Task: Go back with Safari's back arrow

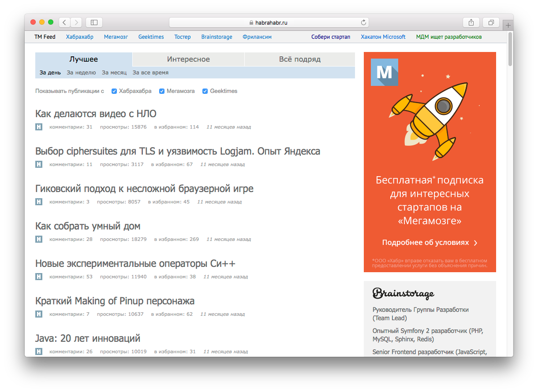Action: pyautogui.click(x=65, y=22)
